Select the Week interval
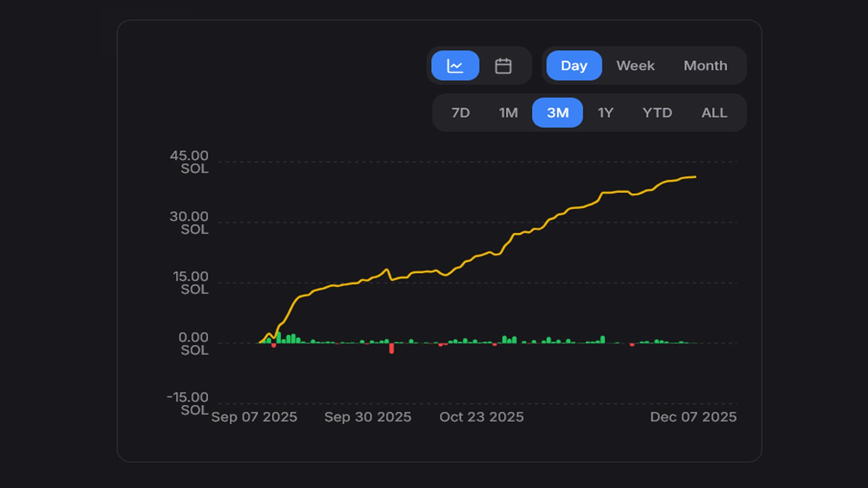Image resolution: width=868 pixels, height=488 pixels. pyautogui.click(x=635, y=66)
